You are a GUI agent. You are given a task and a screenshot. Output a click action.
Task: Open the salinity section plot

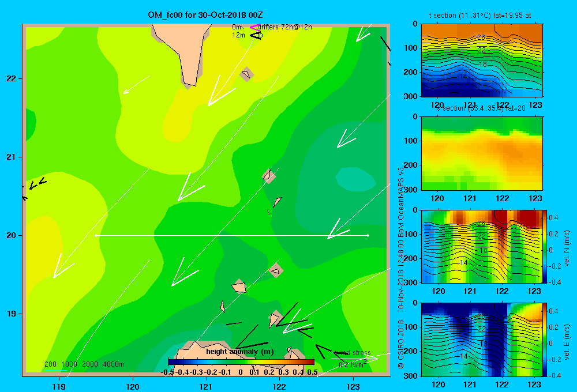pos(482,153)
